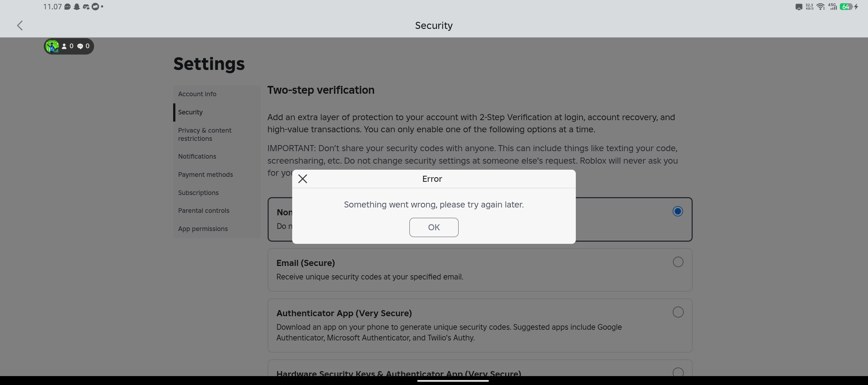Close the Error dialog with X

pos(303,179)
